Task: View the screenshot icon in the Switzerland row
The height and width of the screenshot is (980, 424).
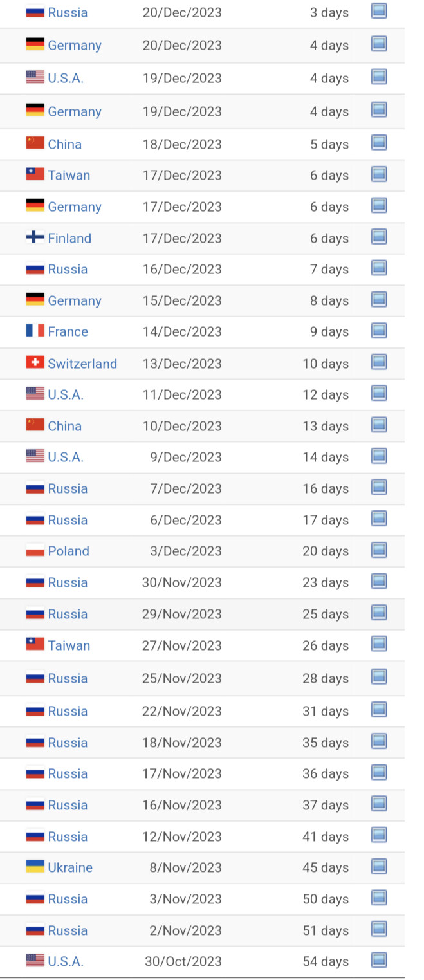Action: pos(379,363)
